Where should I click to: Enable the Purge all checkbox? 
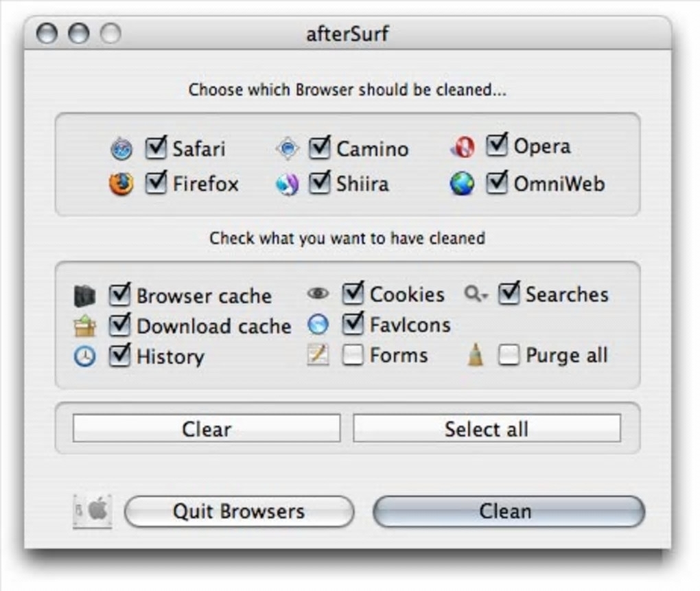[x=509, y=356]
